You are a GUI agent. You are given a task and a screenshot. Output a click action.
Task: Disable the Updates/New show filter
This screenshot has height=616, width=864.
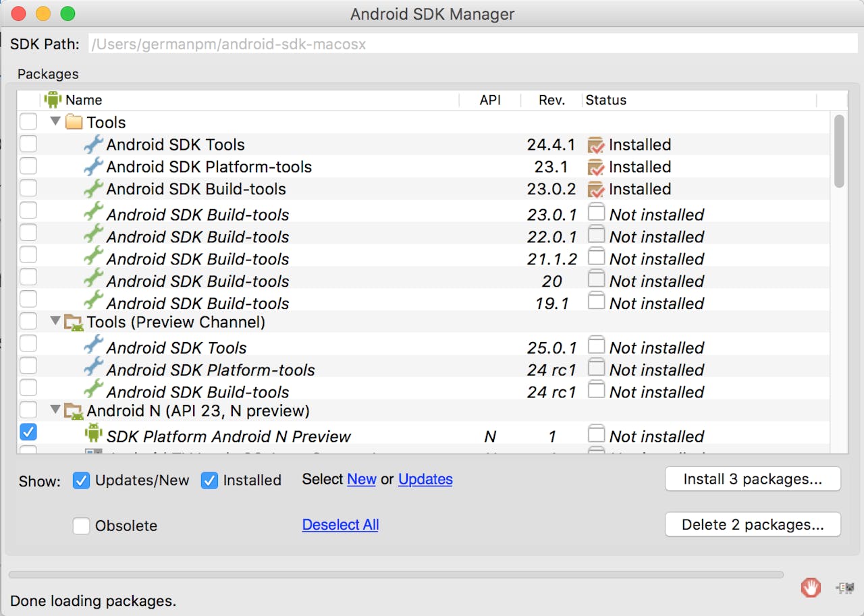(x=81, y=480)
